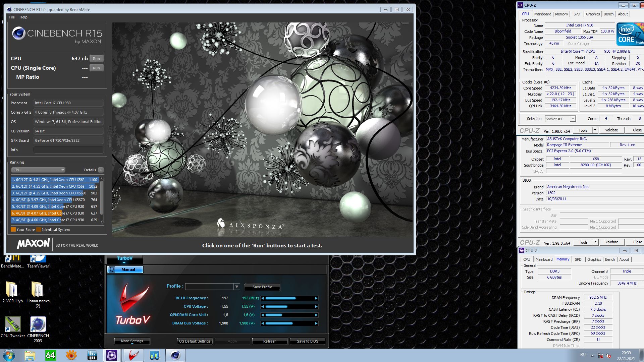Increase DRAM Bus Voltage with right arrow
This screenshot has height=362, width=644.
[x=316, y=323]
